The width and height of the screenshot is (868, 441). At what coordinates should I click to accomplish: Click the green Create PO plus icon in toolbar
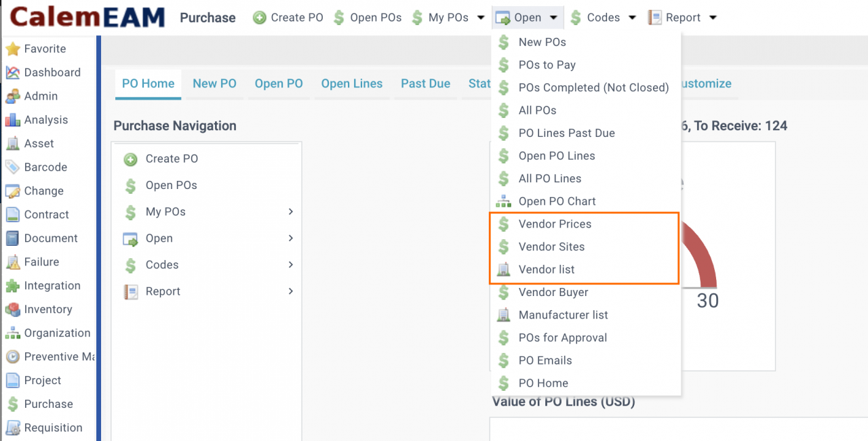[259, 18]
